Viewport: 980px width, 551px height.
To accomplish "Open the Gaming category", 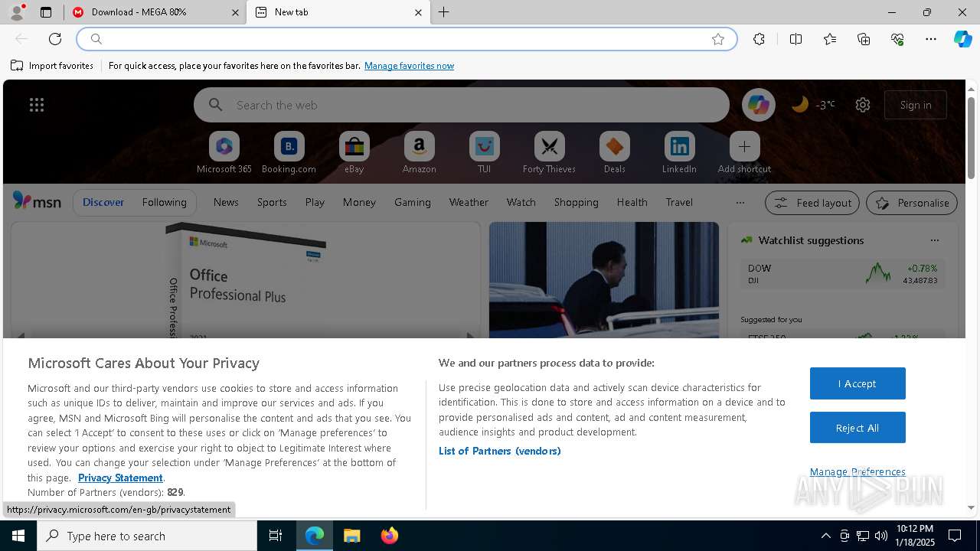I will [413, 203].
